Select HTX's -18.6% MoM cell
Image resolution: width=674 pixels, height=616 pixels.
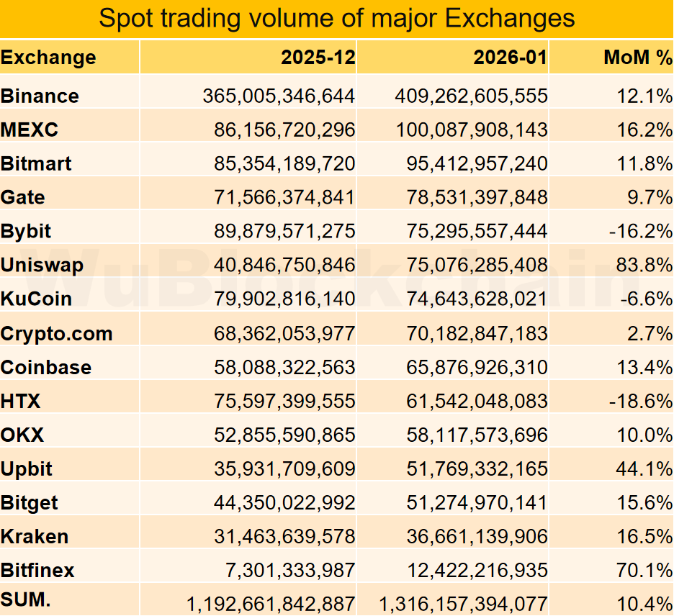pyautogui.click(x=641, y=401)
